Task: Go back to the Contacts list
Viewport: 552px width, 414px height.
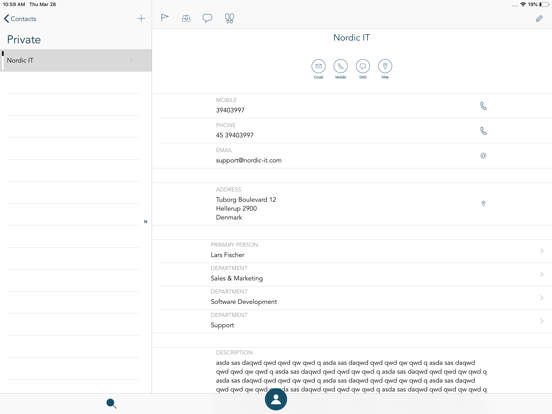Action: pos(20,19)
